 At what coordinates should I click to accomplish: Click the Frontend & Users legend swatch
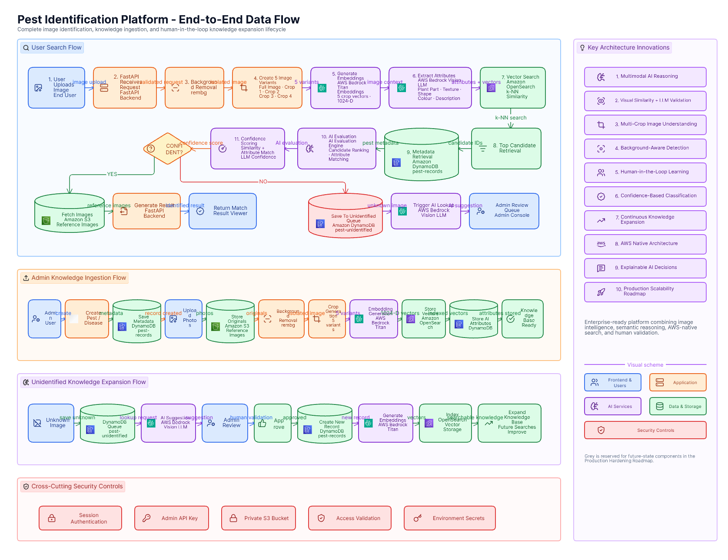tap(613, 382)
